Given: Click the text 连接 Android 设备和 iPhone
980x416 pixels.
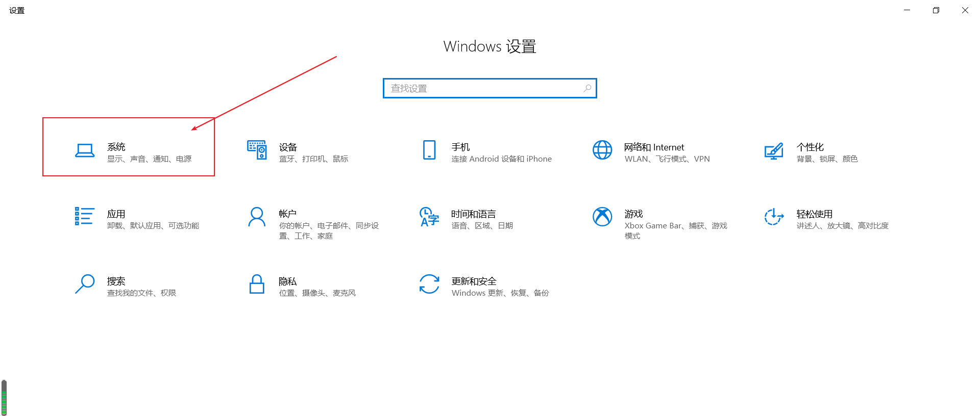Looking at the screenshot, I should click(x=501, y=159).
